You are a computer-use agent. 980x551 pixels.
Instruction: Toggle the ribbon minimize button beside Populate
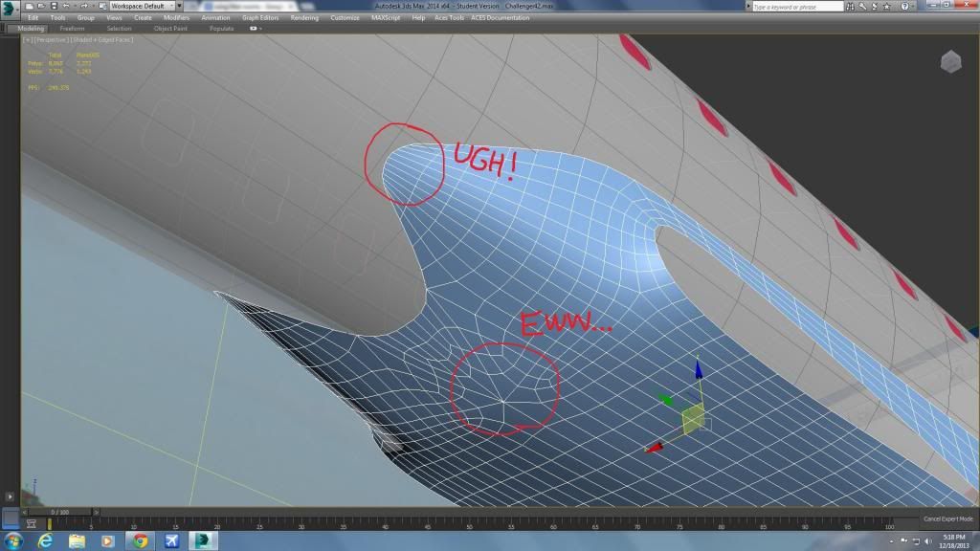(x=255, y=29)
